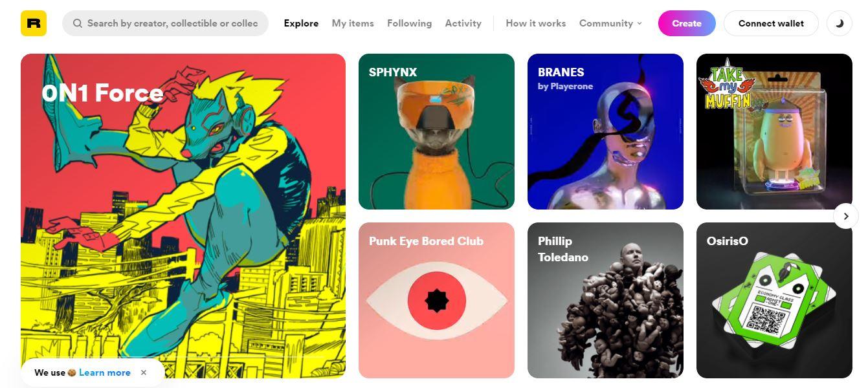Open the Activity tab
The height and width of the screenshot is (388, 868).
(463, 23)
